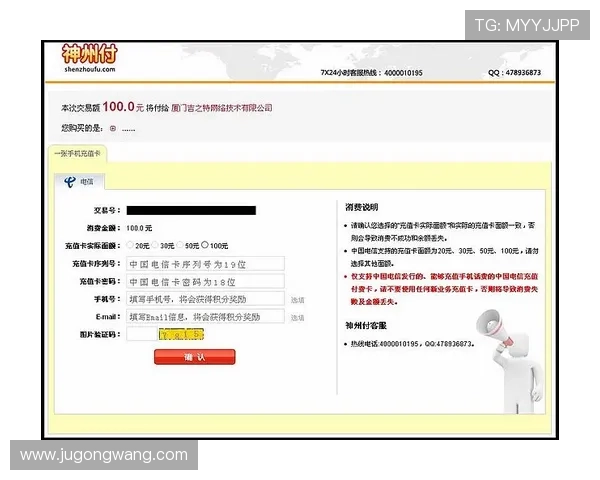This screenshot has height=480, width=600.
Task: Click the red warning notice paragraph
Action: coord(442,289)
